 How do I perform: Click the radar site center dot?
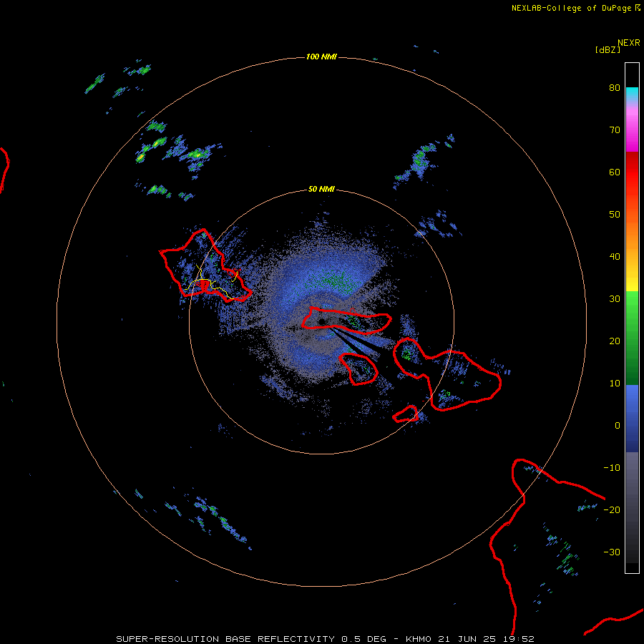[321, 321]
